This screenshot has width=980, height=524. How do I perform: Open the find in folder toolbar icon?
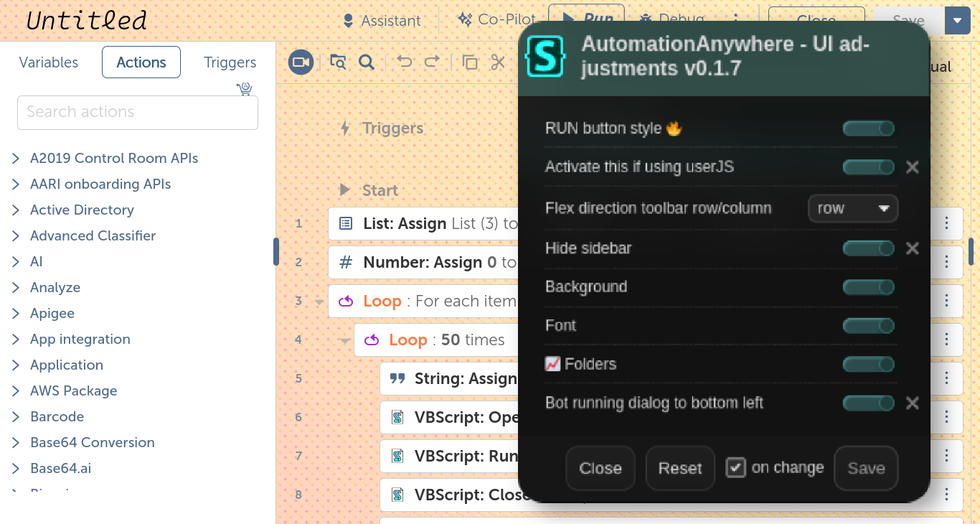(338, 62)
